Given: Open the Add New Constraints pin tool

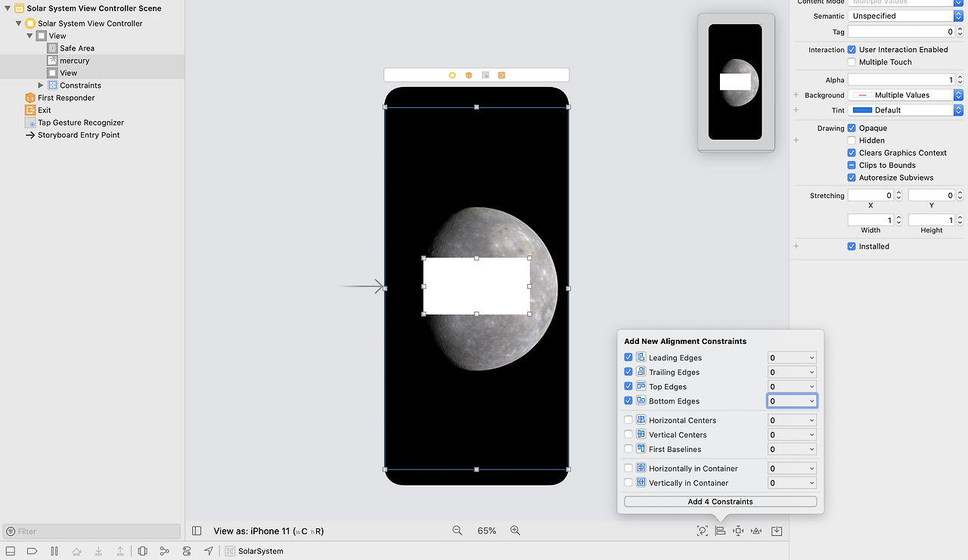Looking at the screenshot, I should 738,531.
